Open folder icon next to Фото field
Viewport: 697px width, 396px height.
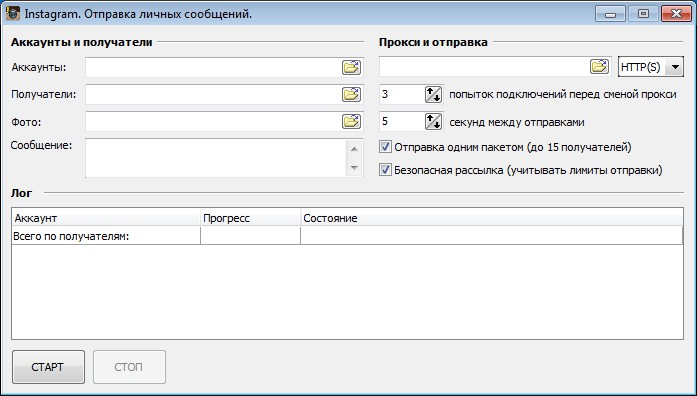[x=351, y=122]
